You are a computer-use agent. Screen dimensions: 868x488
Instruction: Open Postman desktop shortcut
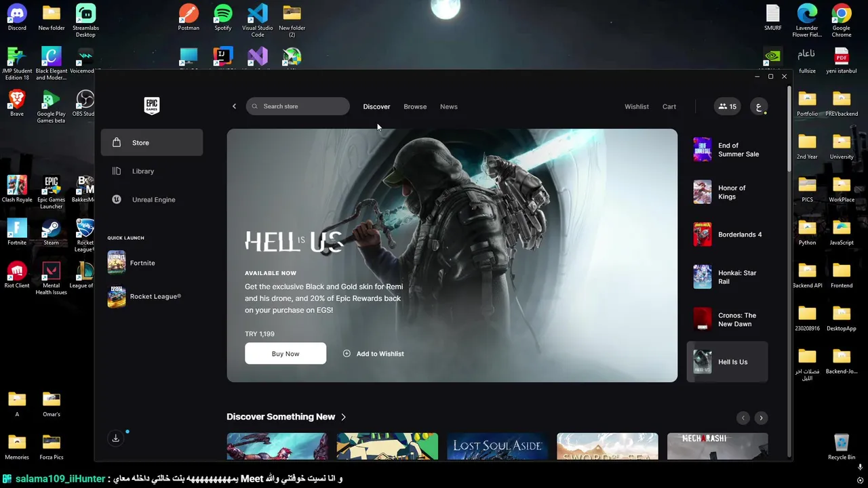point(189,18)
